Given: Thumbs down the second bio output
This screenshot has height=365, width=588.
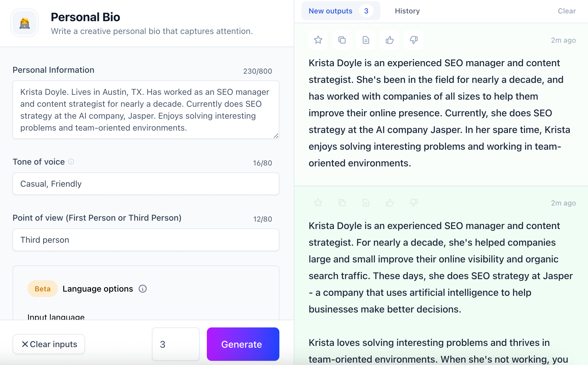Looking at the screenshot, I should 414,203.
